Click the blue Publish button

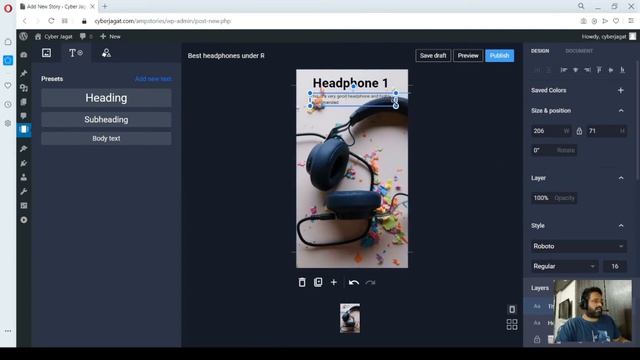point(500,56)
